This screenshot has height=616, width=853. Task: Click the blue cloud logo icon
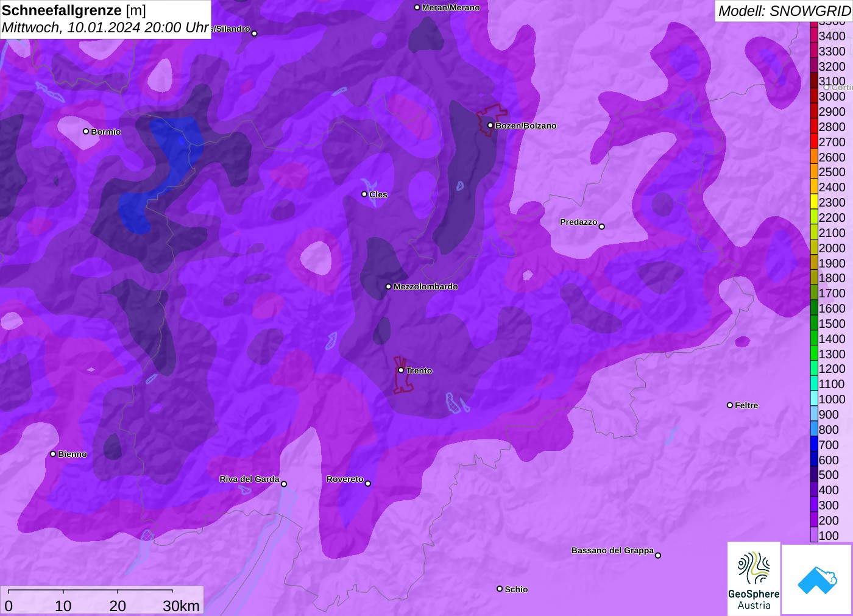click(817, 580)
